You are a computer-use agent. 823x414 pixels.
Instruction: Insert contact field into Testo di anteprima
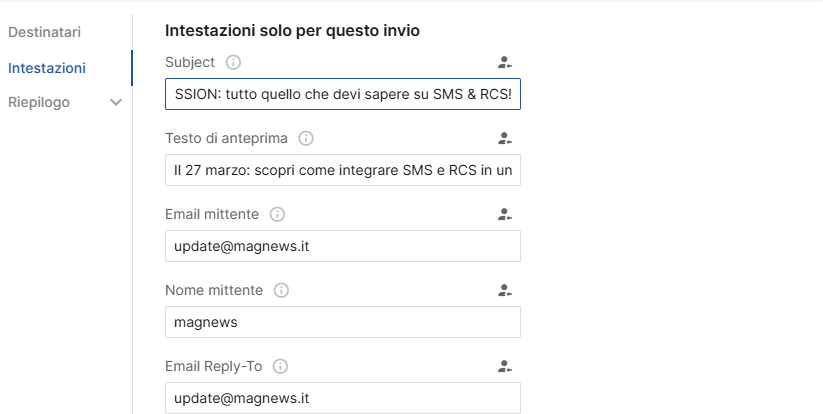[x=504, y=139]
